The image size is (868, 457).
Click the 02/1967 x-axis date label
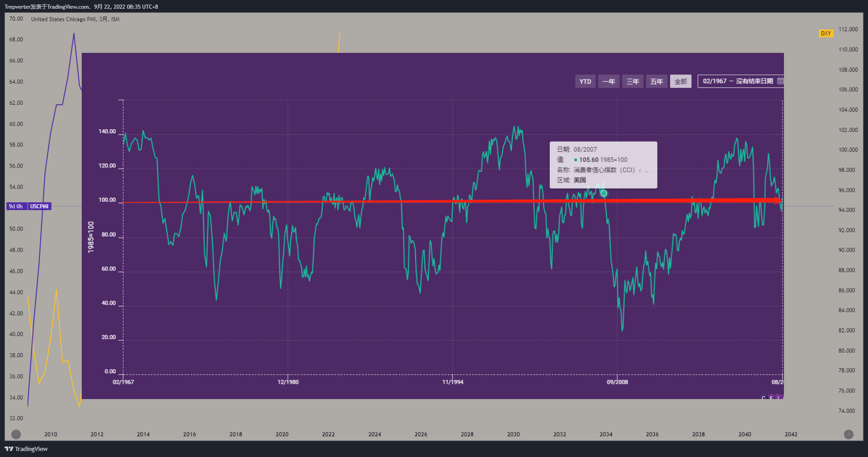[124, 382]
